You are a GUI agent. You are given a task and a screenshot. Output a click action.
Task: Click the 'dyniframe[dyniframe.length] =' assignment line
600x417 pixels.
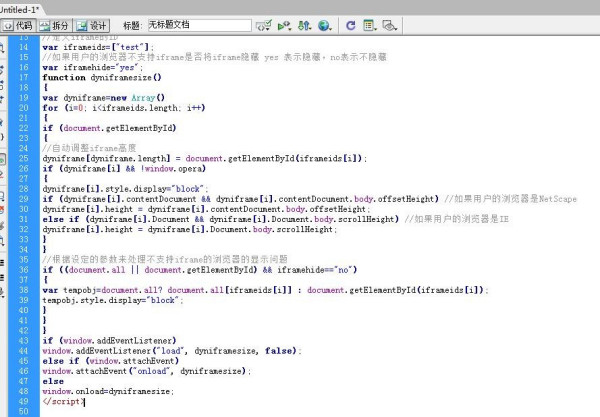point(205,158)
